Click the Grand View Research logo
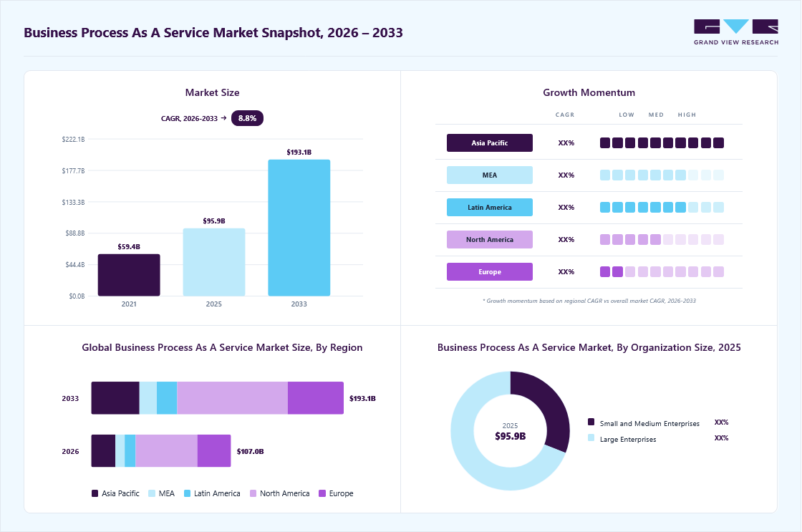 (x=736, y=32)
